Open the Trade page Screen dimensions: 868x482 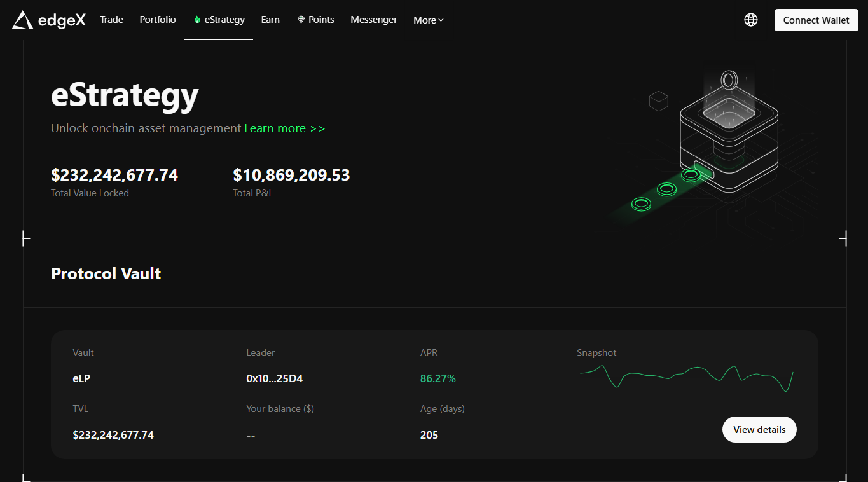click(x=111, y=20)
